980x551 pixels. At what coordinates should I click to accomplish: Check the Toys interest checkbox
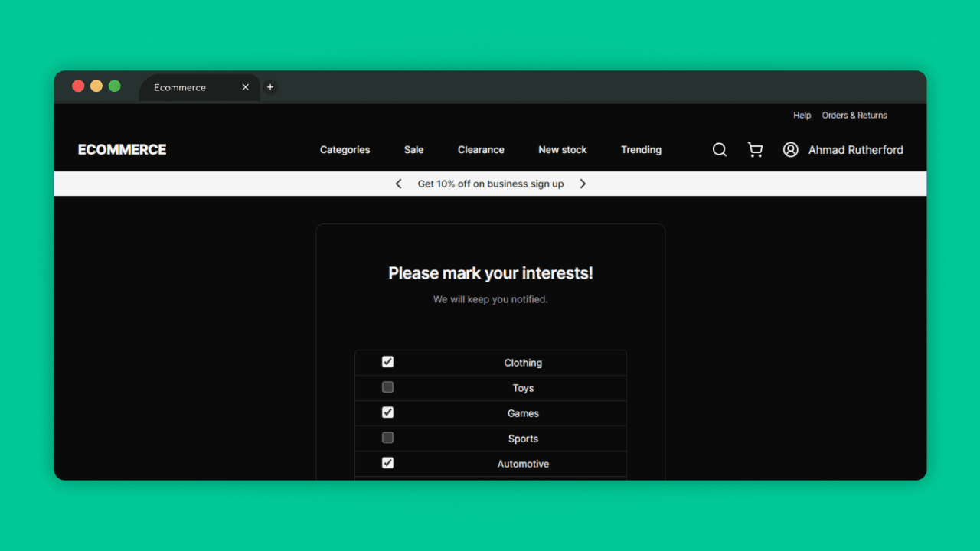(x=387, y=386)
